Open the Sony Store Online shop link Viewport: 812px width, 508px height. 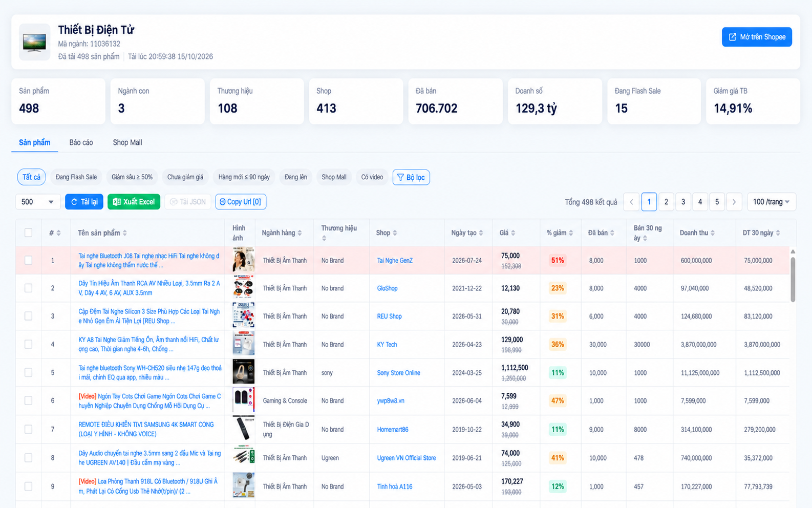[x=398, y=373]
